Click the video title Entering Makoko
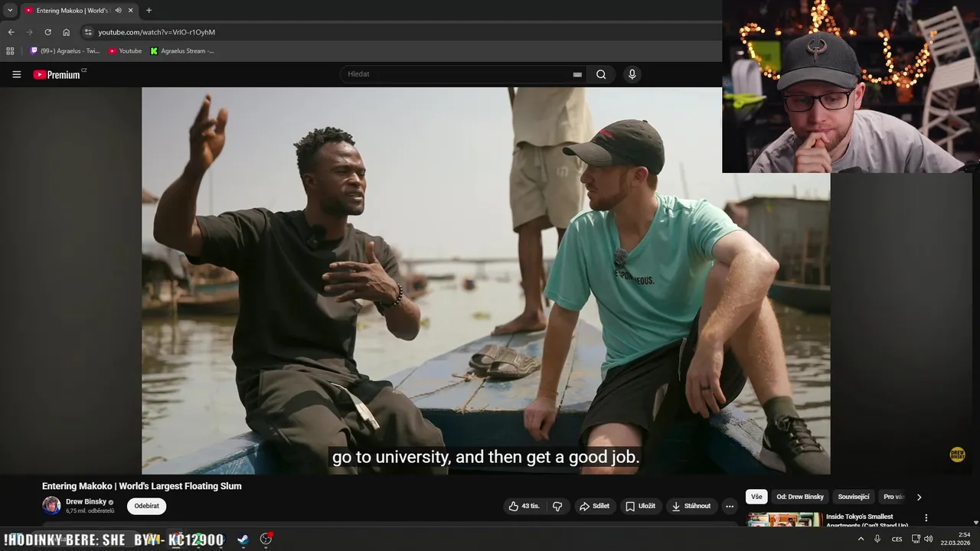This screenshot has height=551, width=980. point(142,486)
